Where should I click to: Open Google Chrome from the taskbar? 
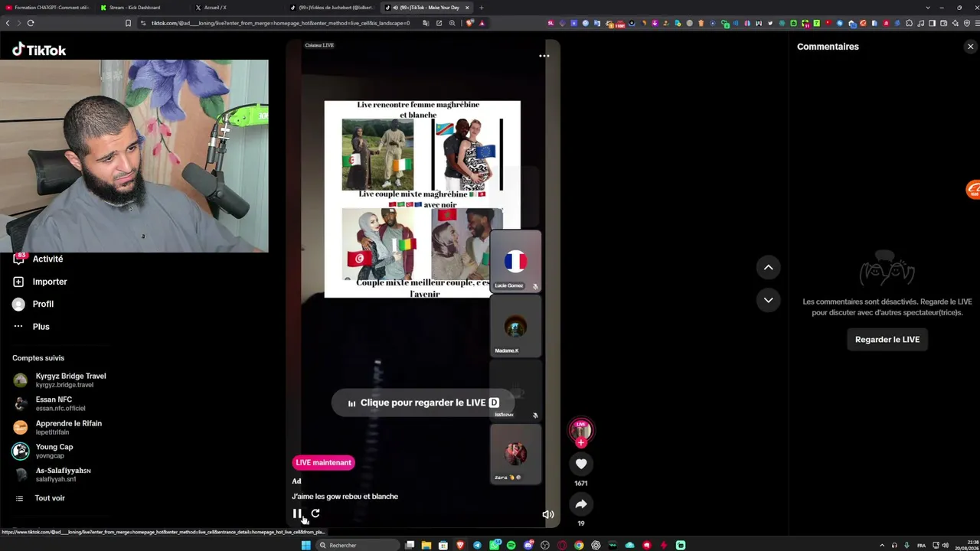pos(579,545)
